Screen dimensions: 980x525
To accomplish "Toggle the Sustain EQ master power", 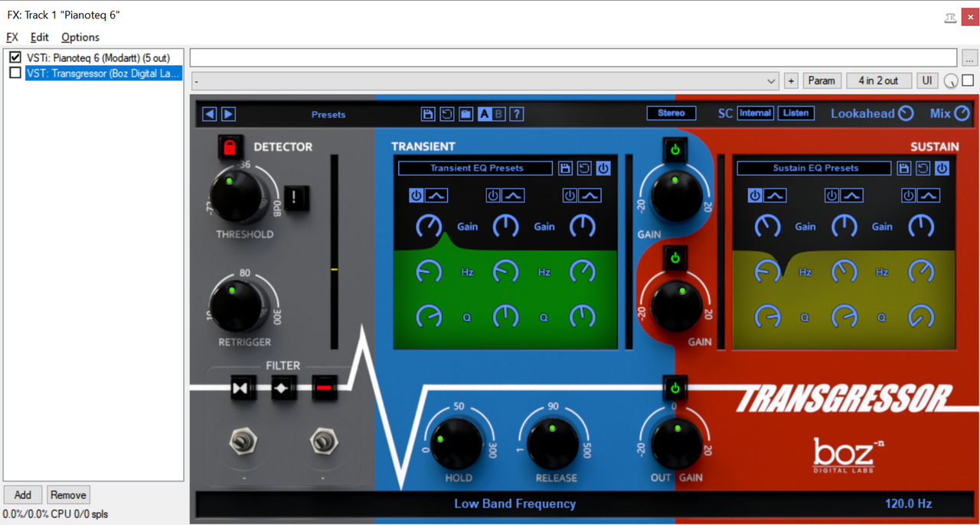I will click(942, 168).
